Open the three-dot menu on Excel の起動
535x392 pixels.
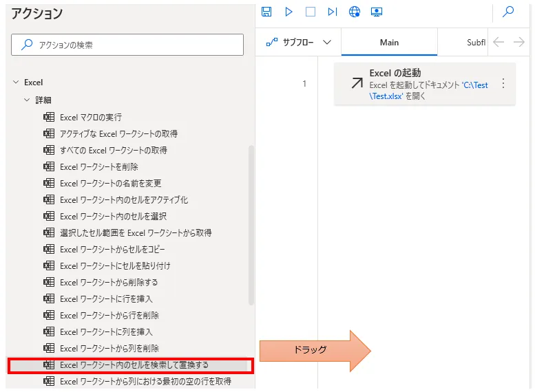pyautogui.click(x=503, y=83)
